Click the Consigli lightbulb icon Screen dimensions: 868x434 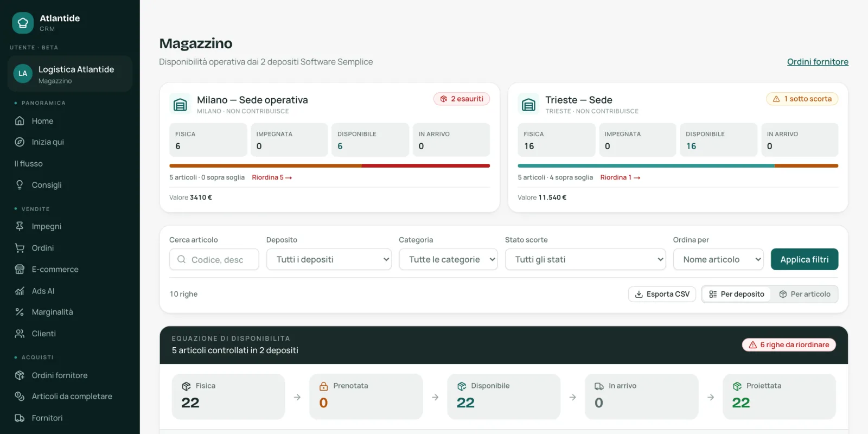(x=20, y=185)
